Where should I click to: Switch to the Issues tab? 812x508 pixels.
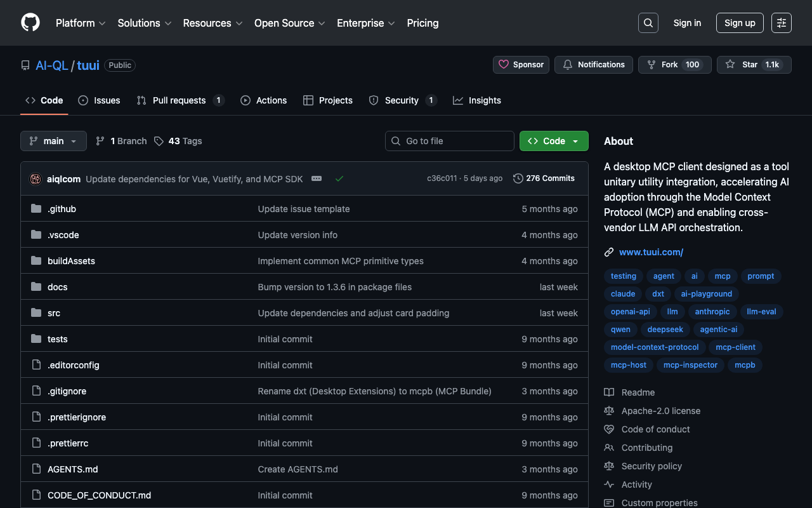tap(100, 100)
